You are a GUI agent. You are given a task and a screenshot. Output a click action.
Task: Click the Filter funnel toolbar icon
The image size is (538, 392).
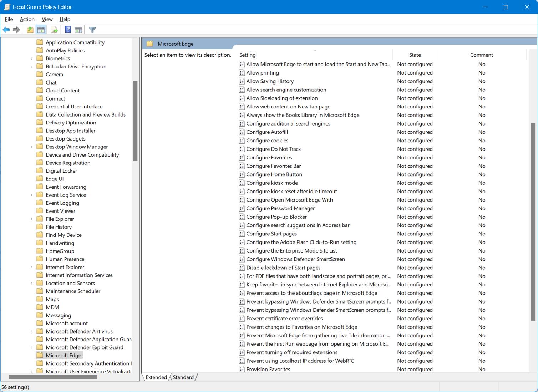pos(92,30)
